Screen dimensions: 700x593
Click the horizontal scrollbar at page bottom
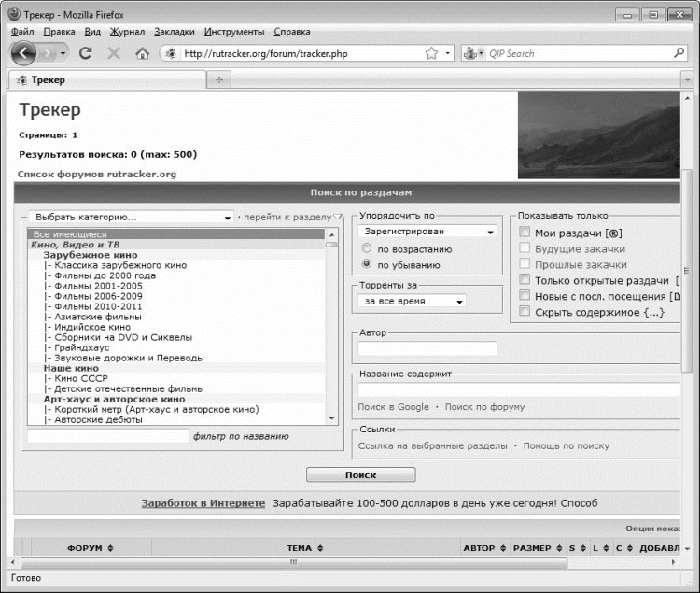[x=294, y=562]
